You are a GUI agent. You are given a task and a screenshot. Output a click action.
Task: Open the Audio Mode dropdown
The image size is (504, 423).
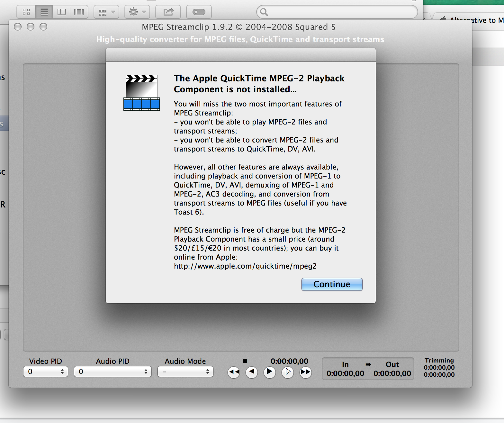coord(185,372)
